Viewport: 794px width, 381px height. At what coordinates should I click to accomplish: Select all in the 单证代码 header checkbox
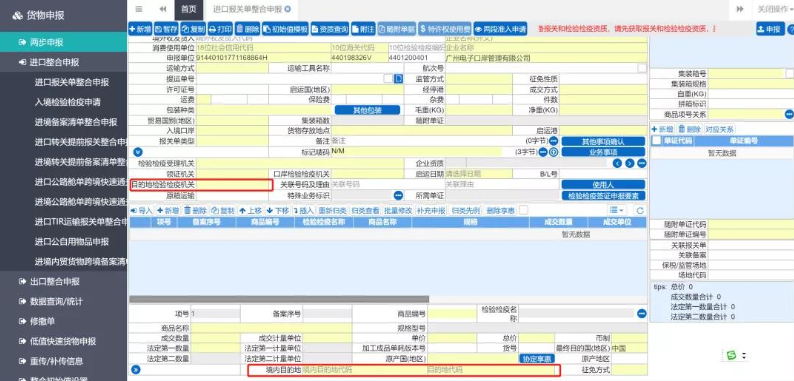point(656,141)
